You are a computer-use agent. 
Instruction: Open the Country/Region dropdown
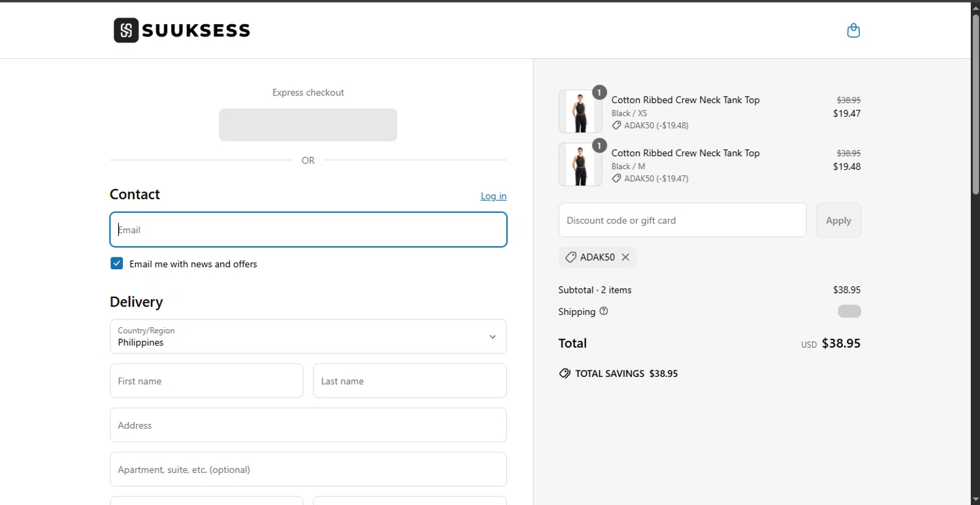click(x=308, y=336)
